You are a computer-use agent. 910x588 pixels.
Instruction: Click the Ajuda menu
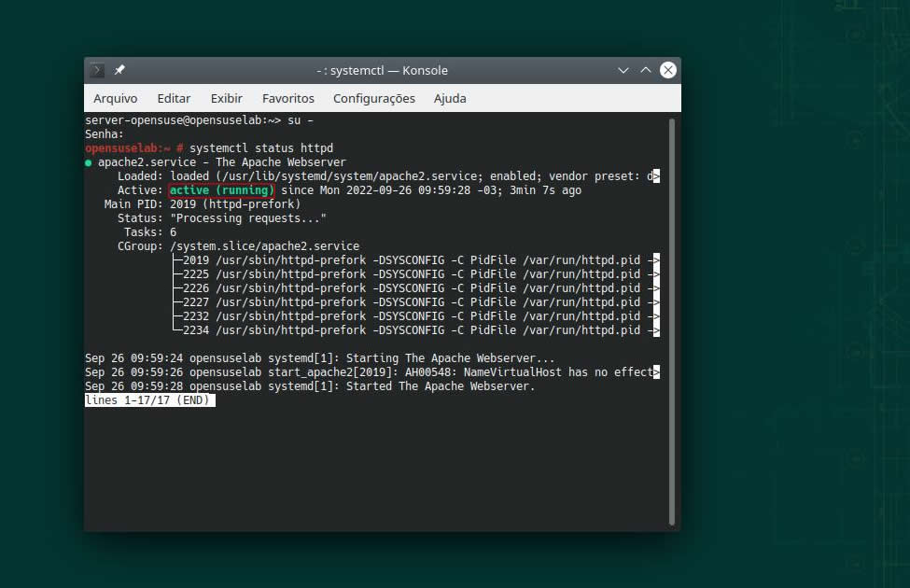click(x=450, y=98)
